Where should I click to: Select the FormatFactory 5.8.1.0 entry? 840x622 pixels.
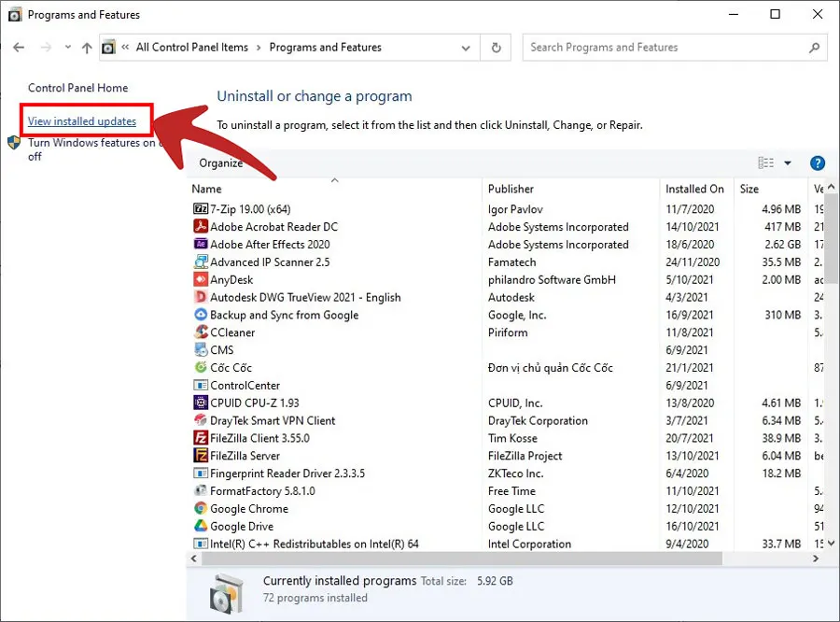[262, 491]
